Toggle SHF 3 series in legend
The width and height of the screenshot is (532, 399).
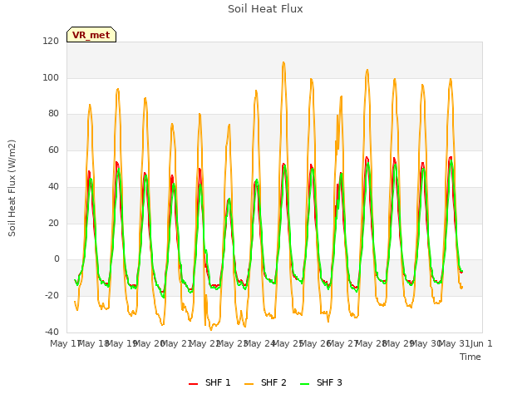(322, 382)
